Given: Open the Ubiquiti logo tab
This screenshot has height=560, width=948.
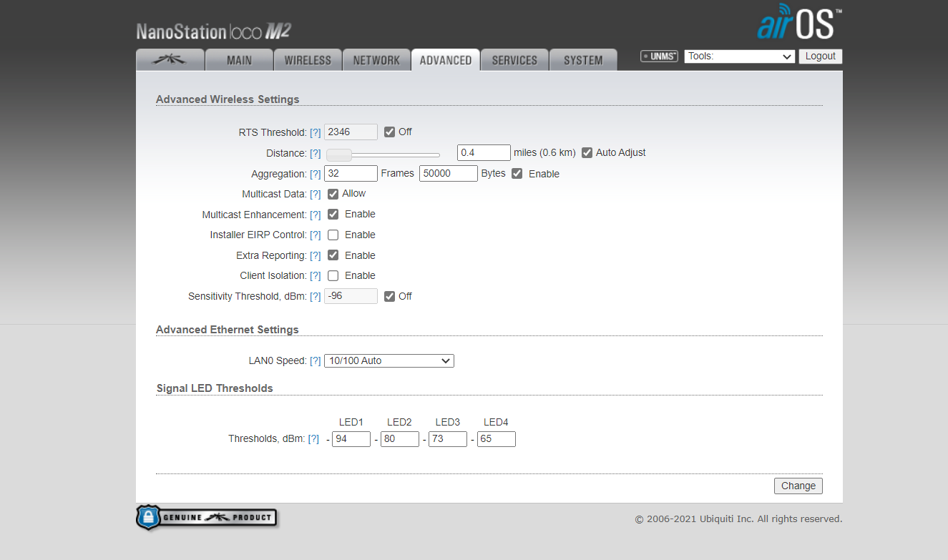Looking at the screenshot, I should tap(170, 60).
